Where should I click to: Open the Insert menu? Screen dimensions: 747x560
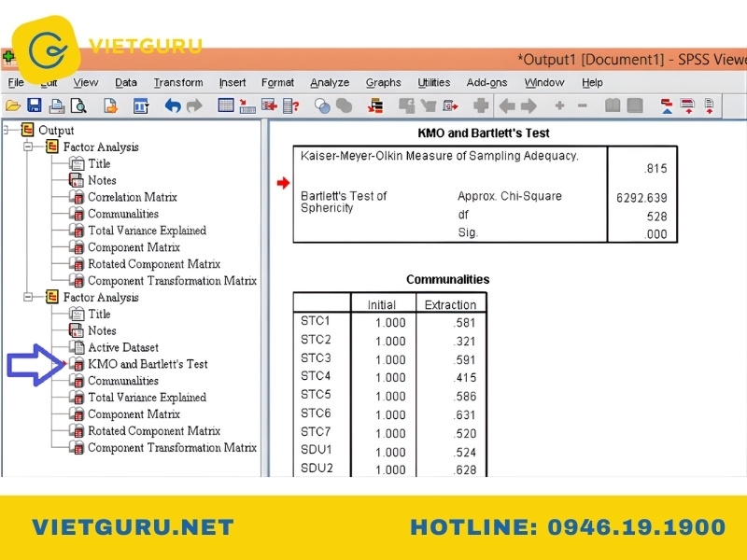(x=233, y=82)
